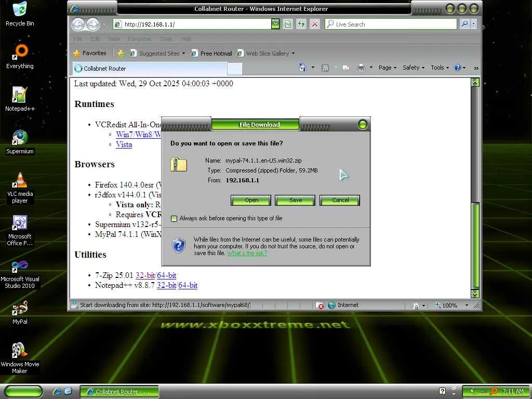Click the Live Search magnifier button
532x399 pixels.
[x=464, y=24]
